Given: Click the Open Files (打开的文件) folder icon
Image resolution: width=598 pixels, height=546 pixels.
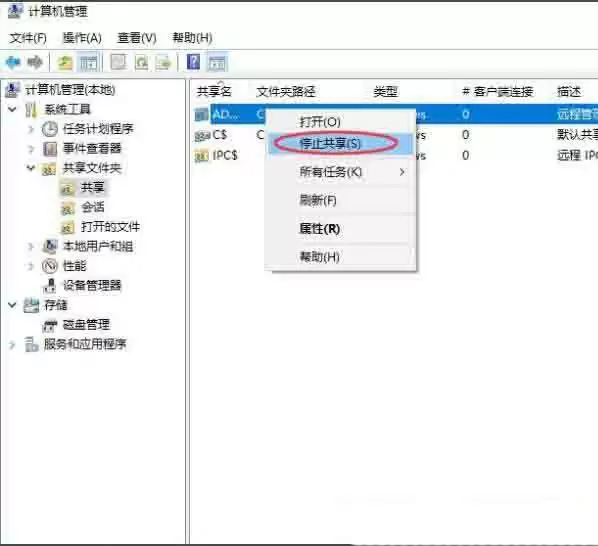Looking at the screenshot, I should (68, 228).
